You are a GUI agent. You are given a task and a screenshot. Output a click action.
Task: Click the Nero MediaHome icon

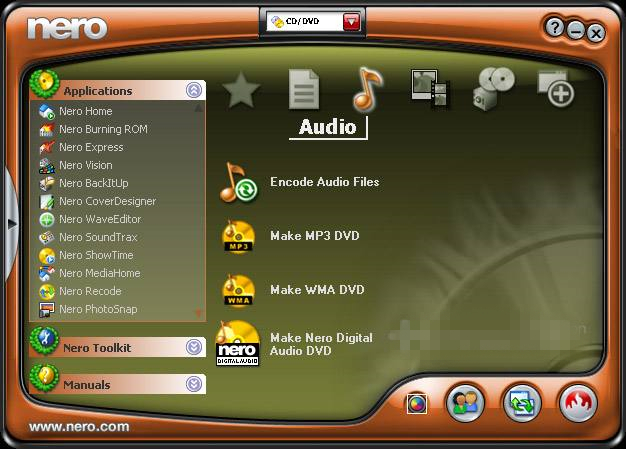click(x=47, y=273)
